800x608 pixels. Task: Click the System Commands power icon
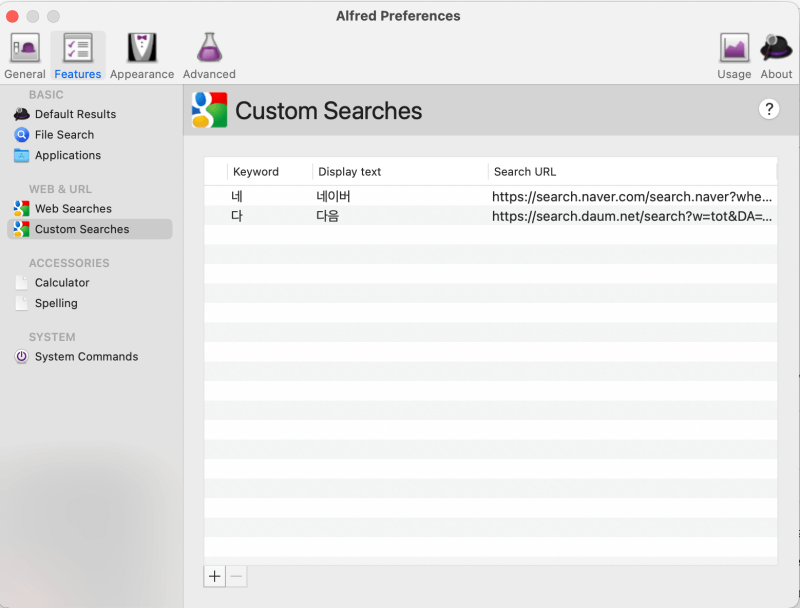(21, 357)
